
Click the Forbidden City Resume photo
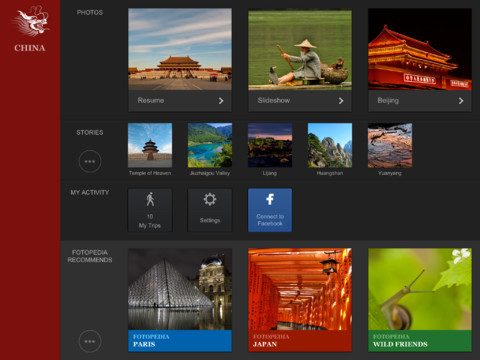coord(180,49)
